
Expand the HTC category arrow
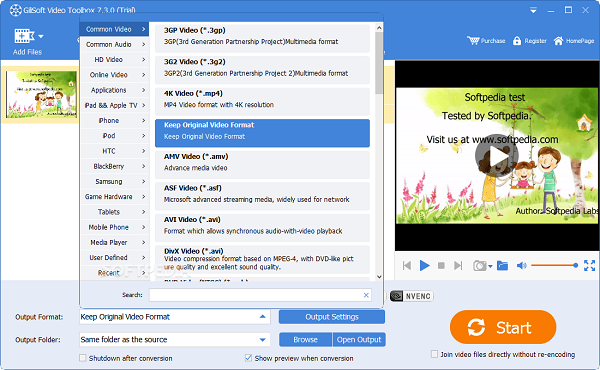tap(143, 151)
